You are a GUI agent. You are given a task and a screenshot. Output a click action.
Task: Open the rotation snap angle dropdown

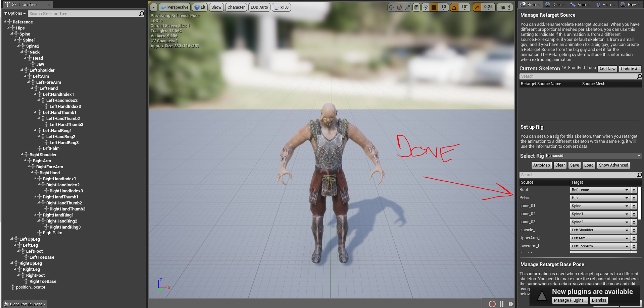[464, 7]
